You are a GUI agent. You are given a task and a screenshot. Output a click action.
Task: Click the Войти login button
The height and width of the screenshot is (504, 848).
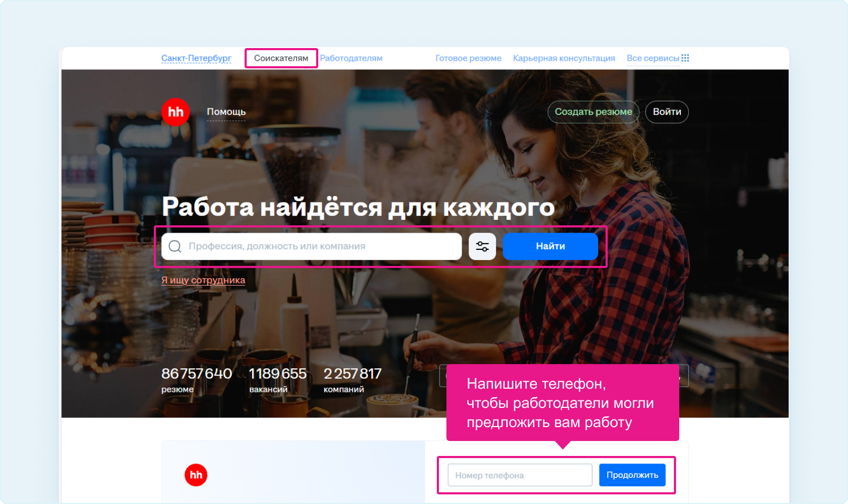tap(667, 112)
